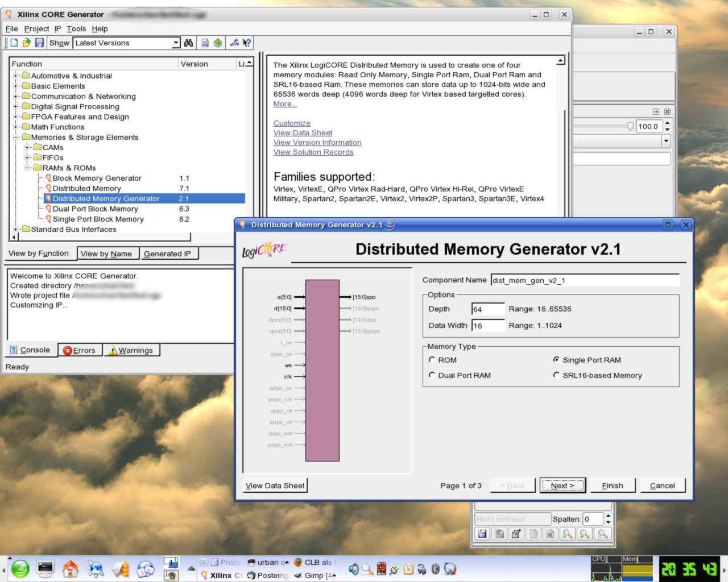Open the File menu

(11, 28)
